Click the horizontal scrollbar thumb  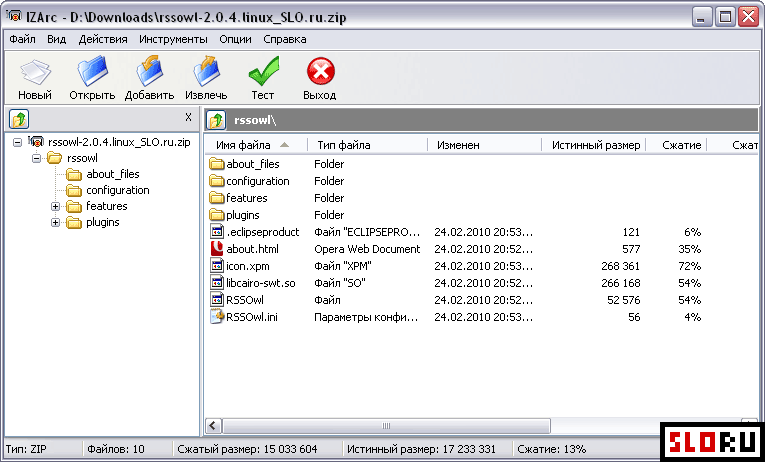[x=386, y=425]
